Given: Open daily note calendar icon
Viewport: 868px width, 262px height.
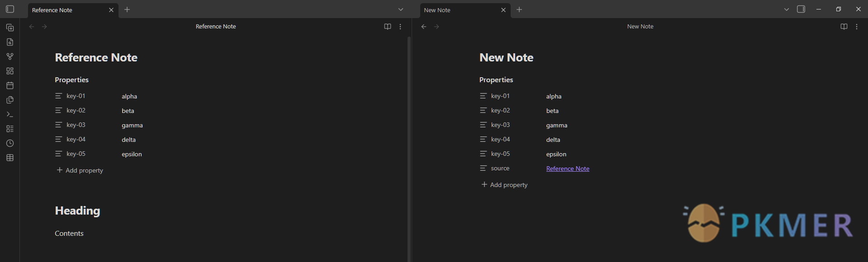Looking at the screenshot, I should pyautogui.click(x=10, y=85).
